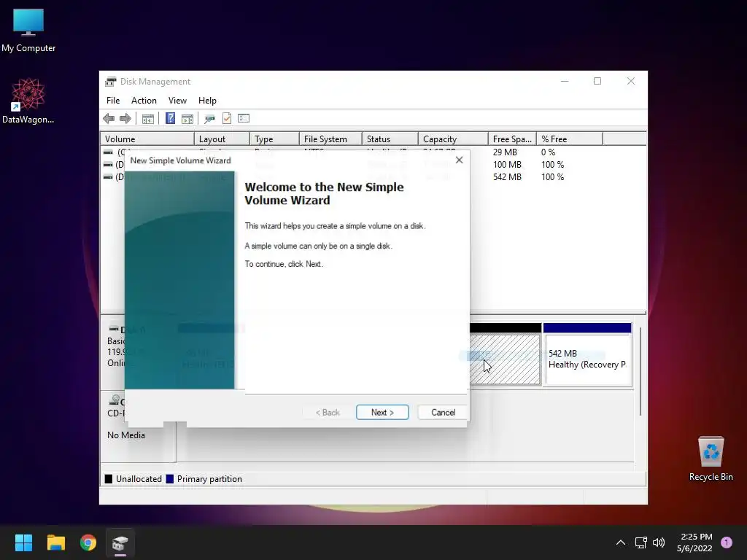Maximize the Disk Management window
Viewport: 747px width, 560px height.
(597, 82)
